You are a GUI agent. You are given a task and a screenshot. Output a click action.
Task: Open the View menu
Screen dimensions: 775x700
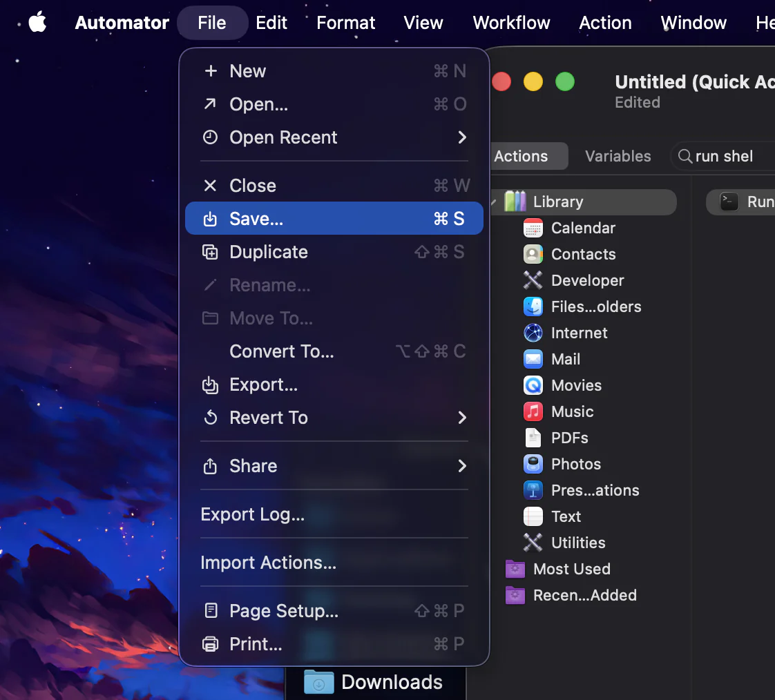coord(423,23)
